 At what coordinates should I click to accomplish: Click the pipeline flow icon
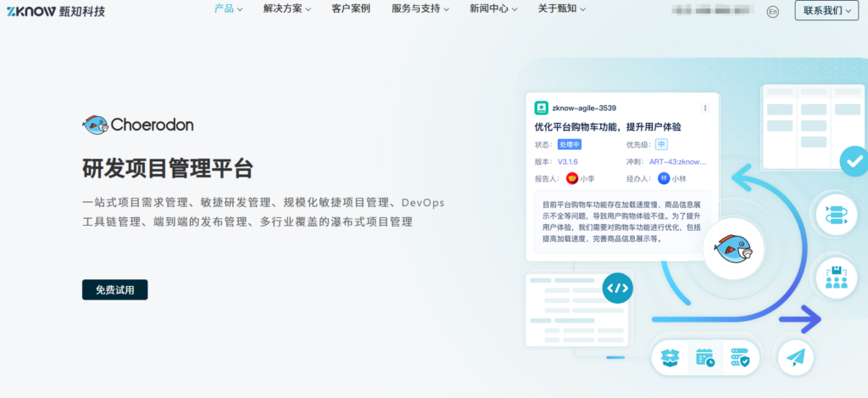[837, 215]
